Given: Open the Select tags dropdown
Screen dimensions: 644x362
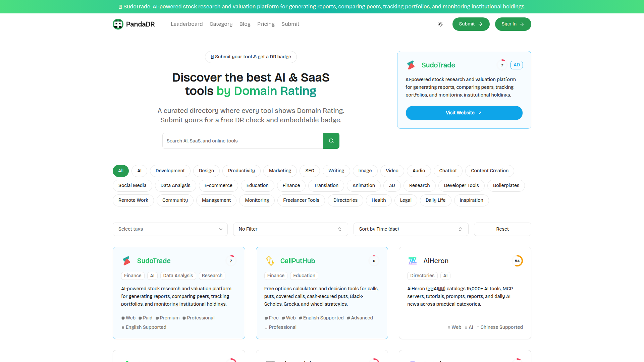Looking at the screenshot, I should coord(170,229).
